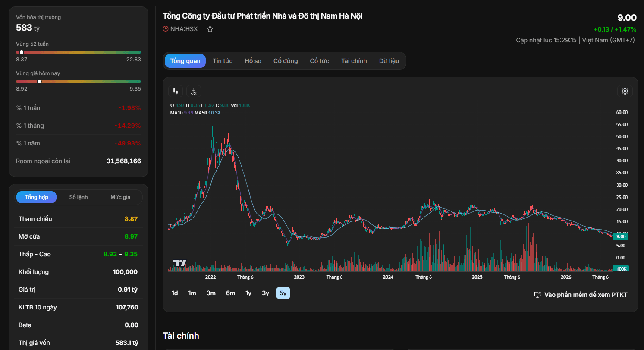
Task: Click the monitor icon beside Vào phần mềm
Action: (x=537, y=295)
